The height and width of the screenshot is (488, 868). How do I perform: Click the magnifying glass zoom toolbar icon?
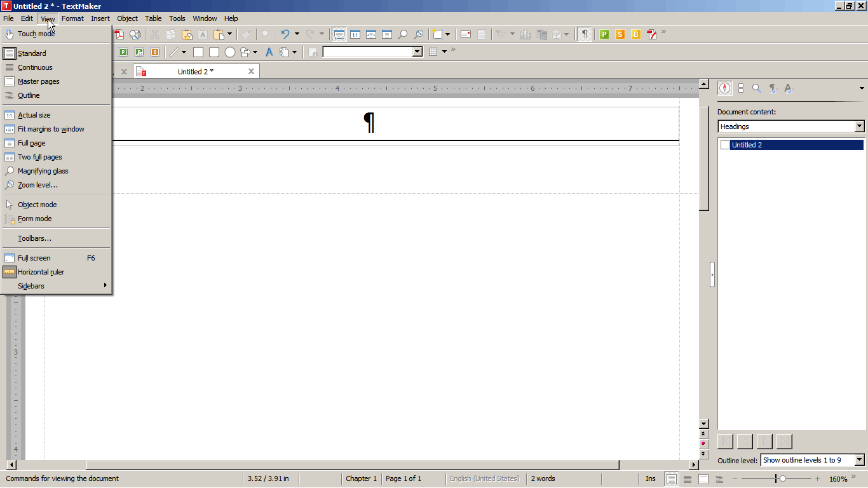pos(402,34)
